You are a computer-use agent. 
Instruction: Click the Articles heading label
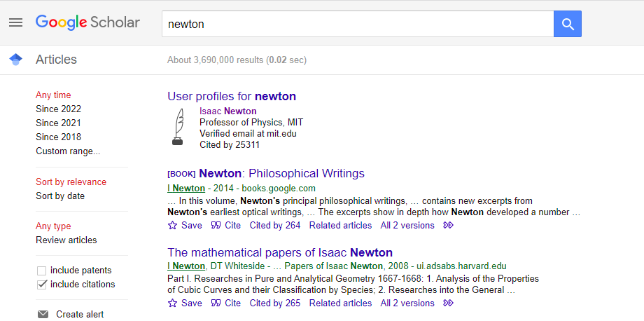point(56,60)
